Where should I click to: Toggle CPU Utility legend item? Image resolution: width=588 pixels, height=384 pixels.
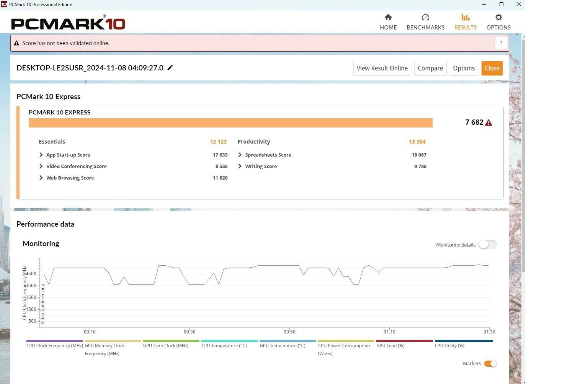(464, 345)
